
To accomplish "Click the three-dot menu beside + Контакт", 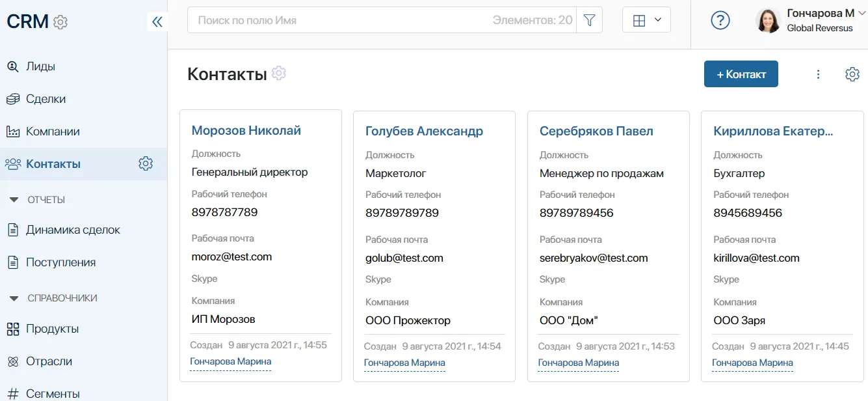I will [x=818, y=74].
